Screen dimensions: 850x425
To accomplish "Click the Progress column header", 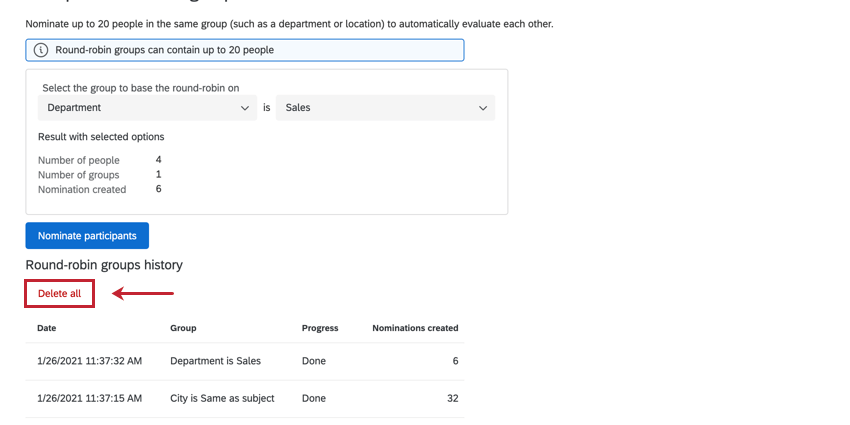I will pyautogui.click(x=320, y=328).
